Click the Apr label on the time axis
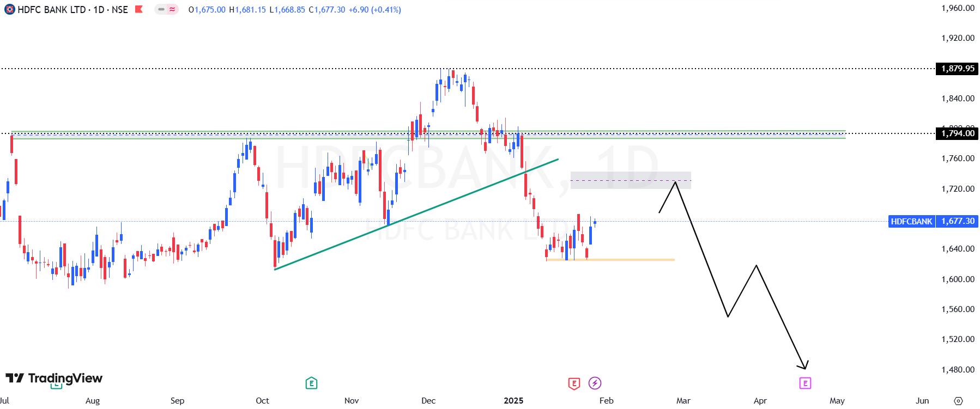The image size is (980, 409). tap(760, 401)
